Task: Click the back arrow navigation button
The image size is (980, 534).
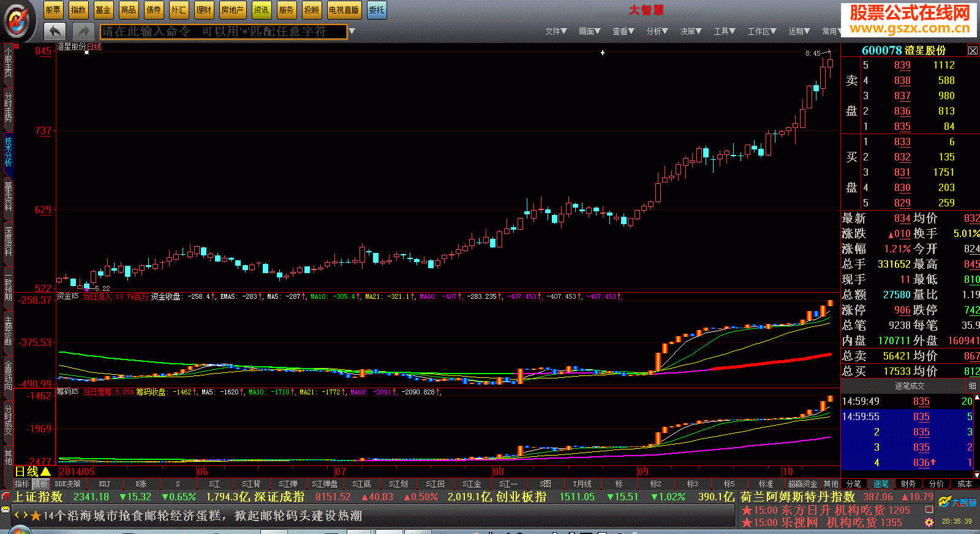Action: 55,31
